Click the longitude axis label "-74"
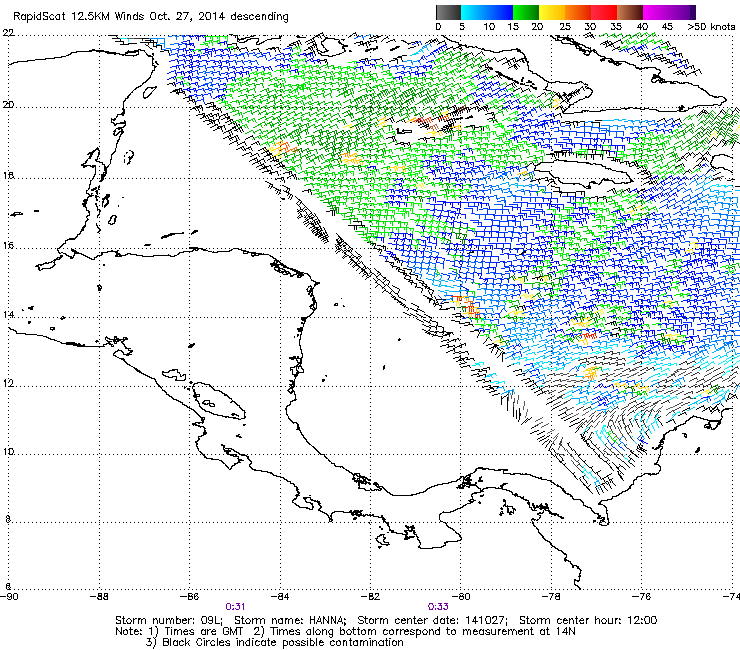740x650 pixels. [731, 596]
